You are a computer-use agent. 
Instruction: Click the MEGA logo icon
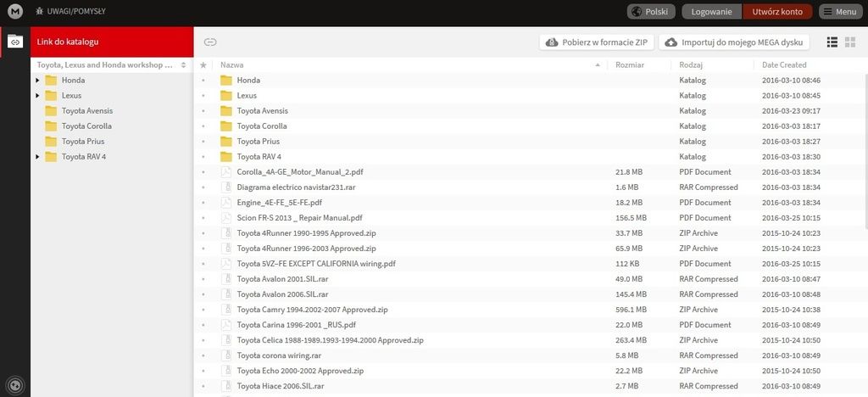pyautogui.click(x=15, y=12)
